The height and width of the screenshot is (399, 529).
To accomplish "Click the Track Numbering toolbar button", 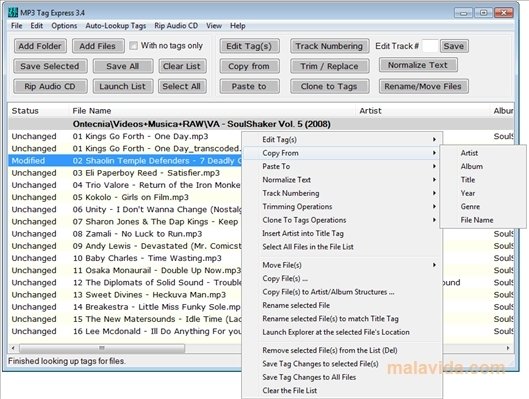I will coord(329,46).
